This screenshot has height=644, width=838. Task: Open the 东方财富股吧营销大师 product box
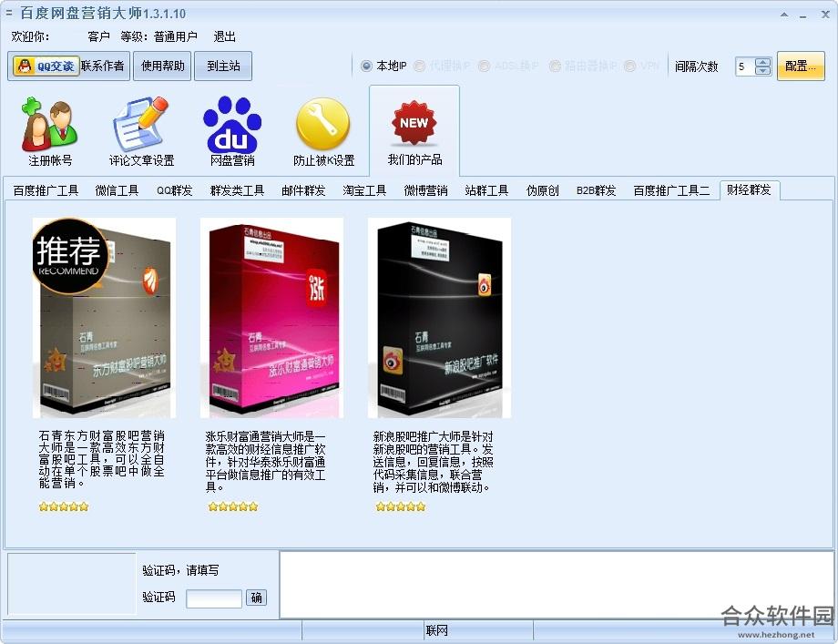tap(104, 318)
